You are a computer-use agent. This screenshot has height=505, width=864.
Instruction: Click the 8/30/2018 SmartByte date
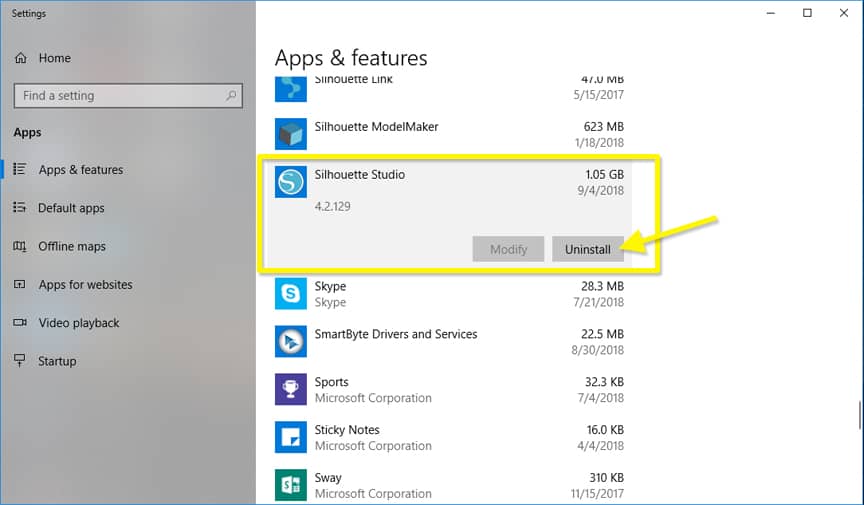(597, 350)
